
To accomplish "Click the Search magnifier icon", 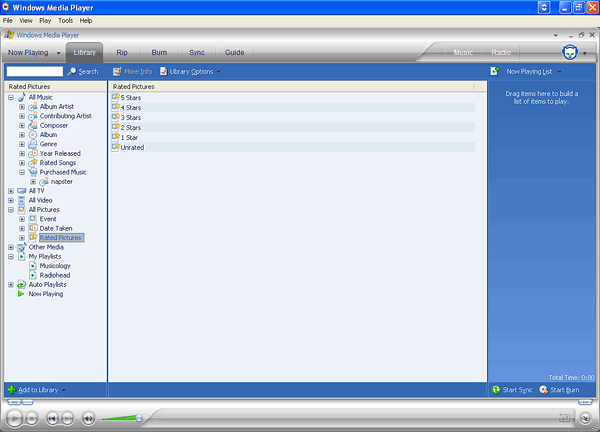I will tap(72, 72).
